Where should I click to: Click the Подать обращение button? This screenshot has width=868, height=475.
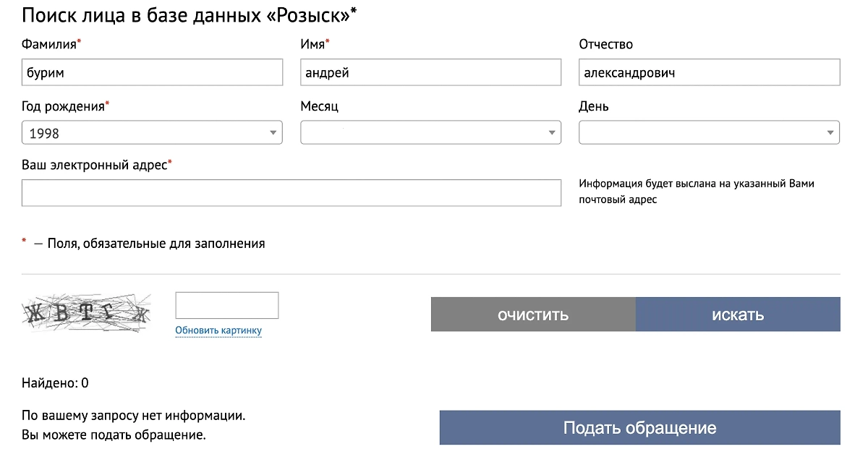639,428
